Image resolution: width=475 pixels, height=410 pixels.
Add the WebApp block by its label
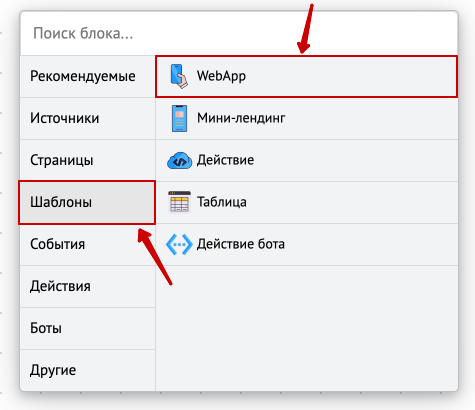point(221,76)
